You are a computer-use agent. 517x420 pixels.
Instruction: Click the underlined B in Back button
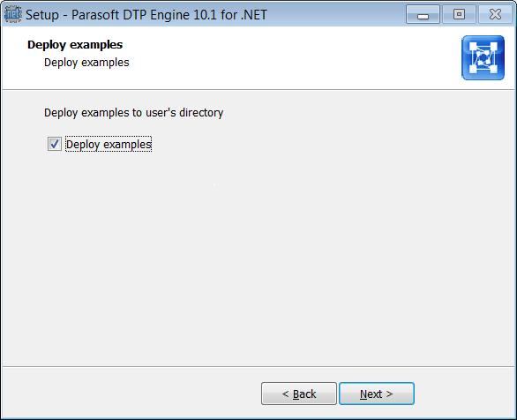tap(296, 394)
